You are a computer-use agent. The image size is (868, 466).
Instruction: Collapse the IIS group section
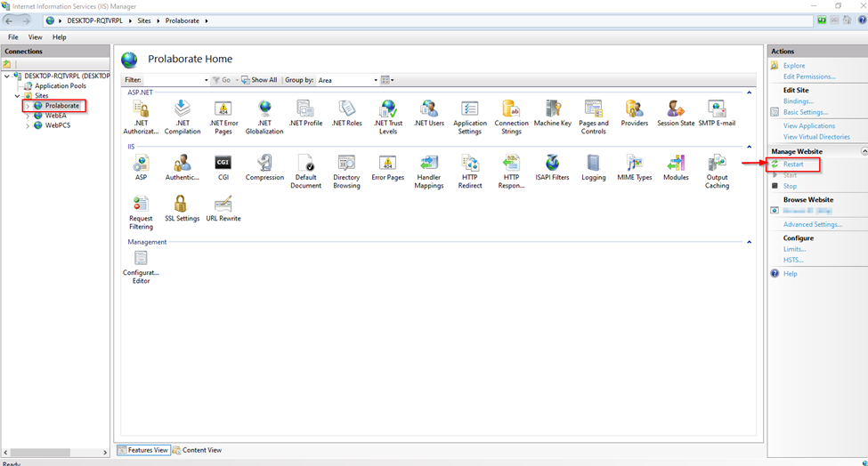pyautogui.click(x=749, y=147)
